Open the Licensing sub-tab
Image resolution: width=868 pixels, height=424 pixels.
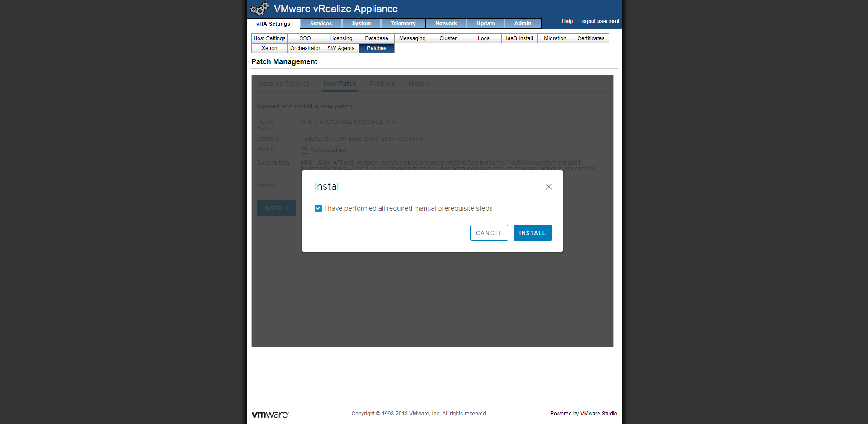341,38
